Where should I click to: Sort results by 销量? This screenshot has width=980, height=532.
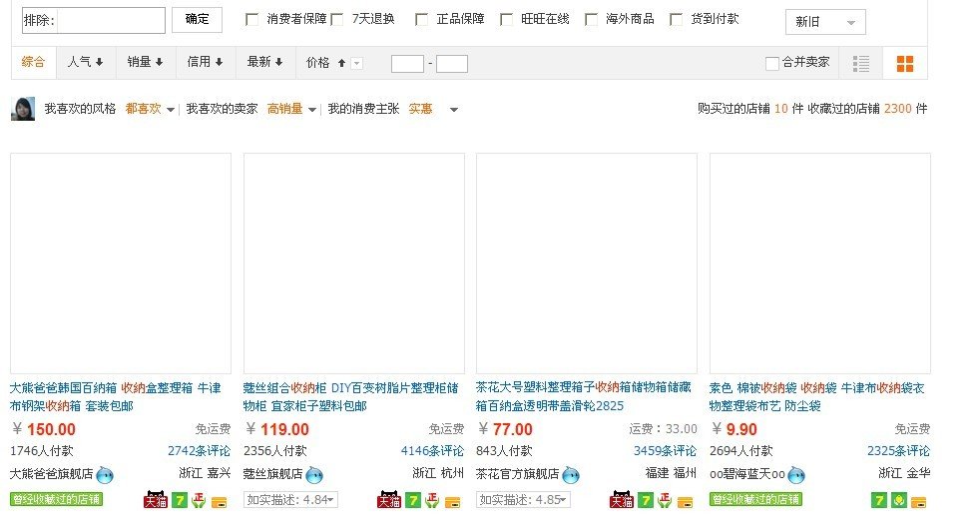146,62
